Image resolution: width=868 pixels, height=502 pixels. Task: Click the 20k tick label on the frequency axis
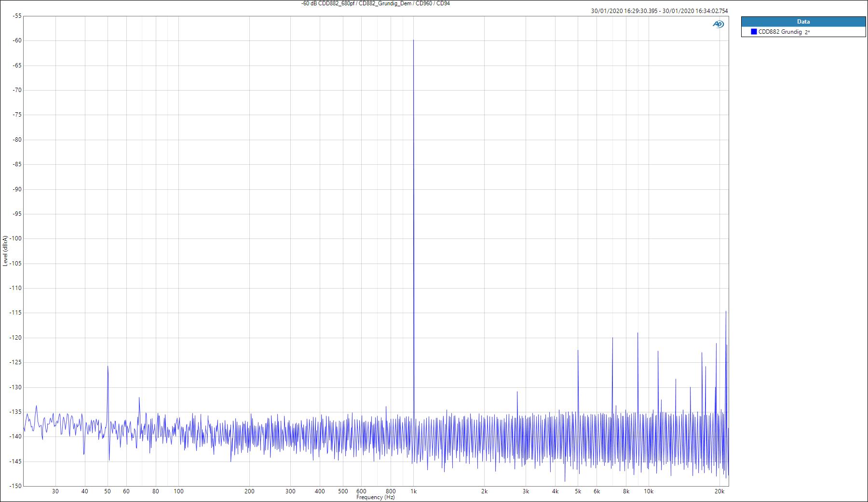click(x=719, y=491)
